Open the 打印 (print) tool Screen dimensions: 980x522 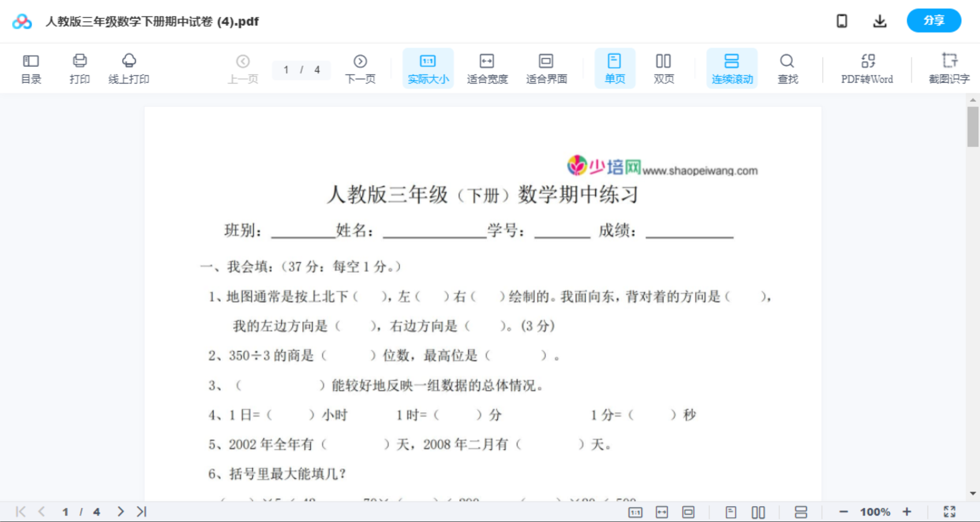coord(79,68)
